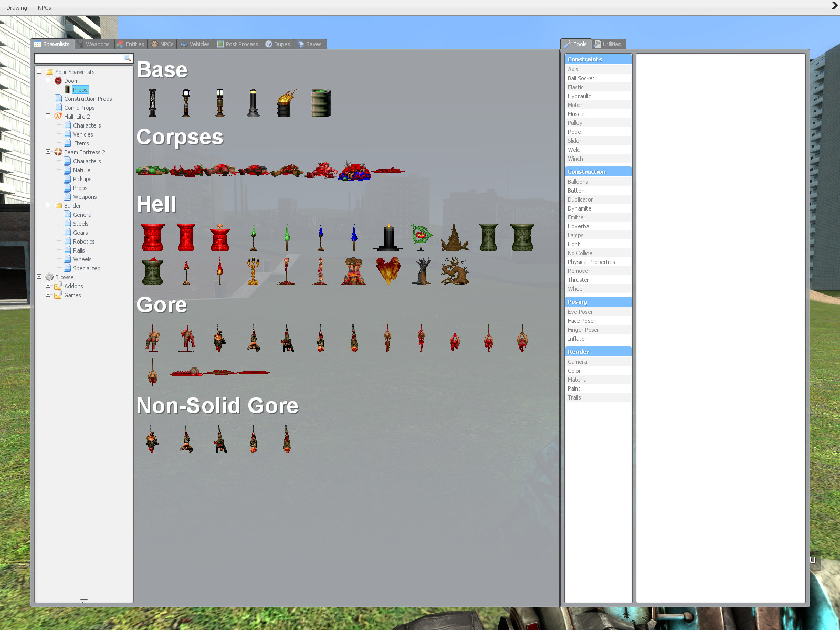This screenshot has height=630, width=840.
Task: Collapse the Half-Life 2 tree node
Action: [48, 116]
